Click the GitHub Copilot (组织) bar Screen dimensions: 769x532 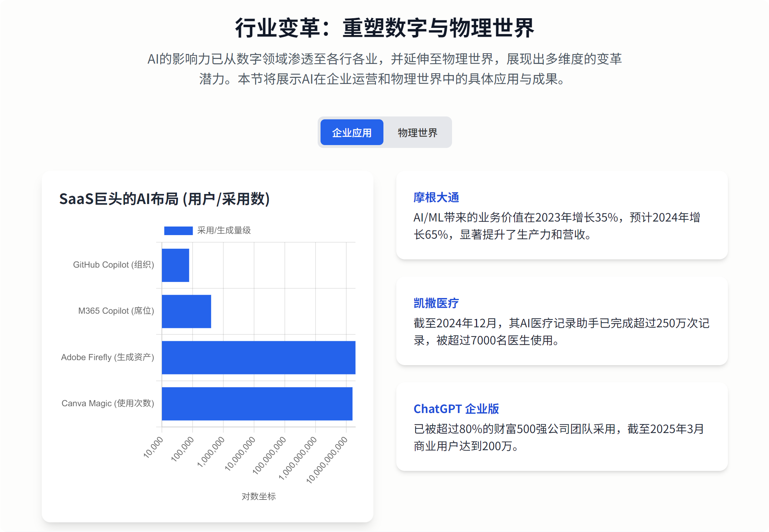175,265
